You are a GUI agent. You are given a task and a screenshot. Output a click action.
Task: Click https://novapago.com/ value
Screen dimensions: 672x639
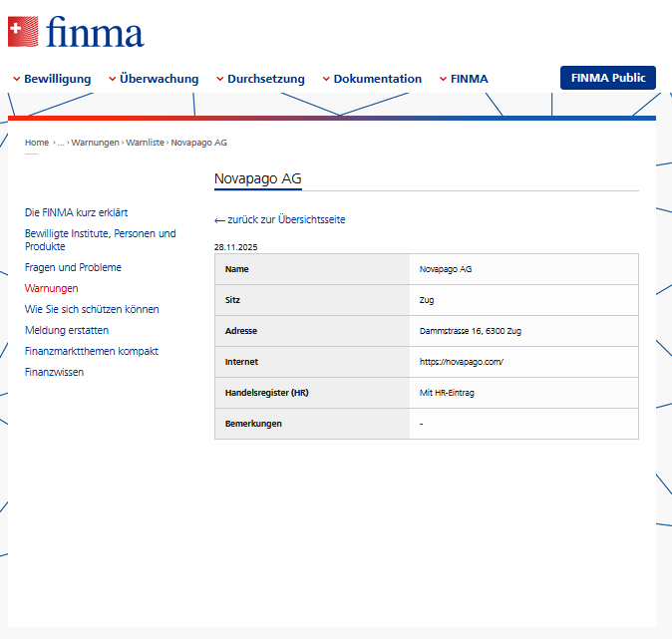click(x=462, y=362)
